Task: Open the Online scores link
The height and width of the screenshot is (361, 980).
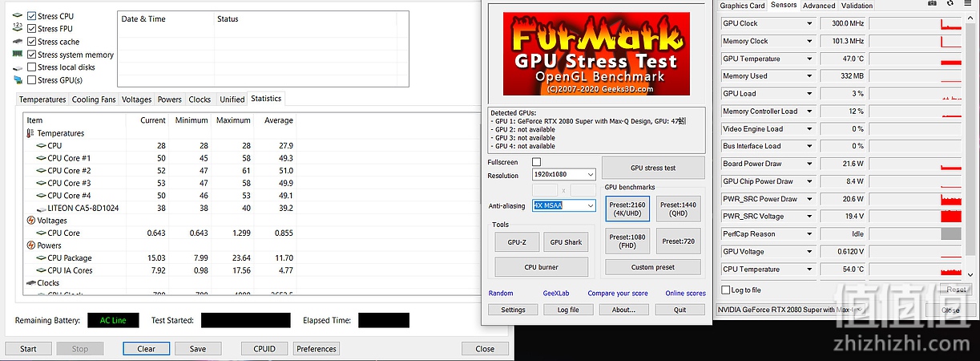Action: (x=686, y=294)
